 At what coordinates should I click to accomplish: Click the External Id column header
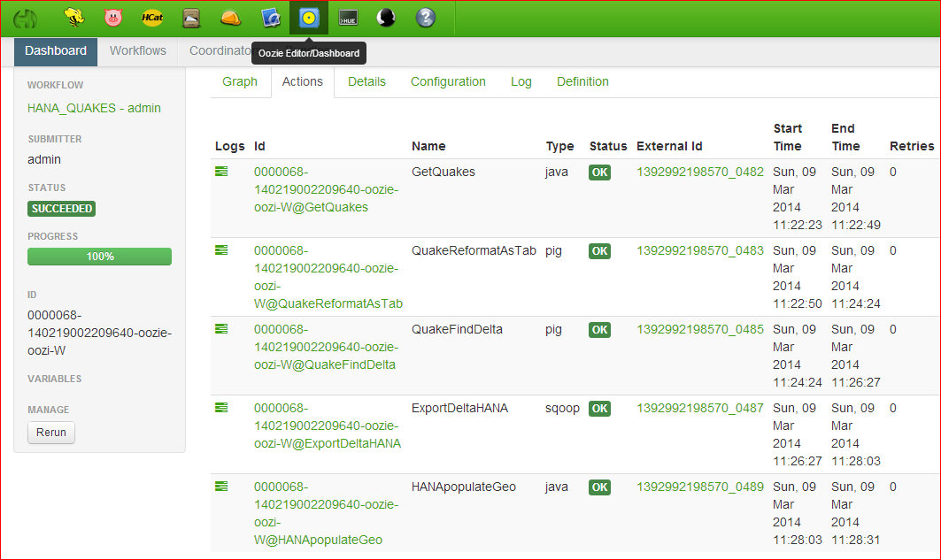669,146
